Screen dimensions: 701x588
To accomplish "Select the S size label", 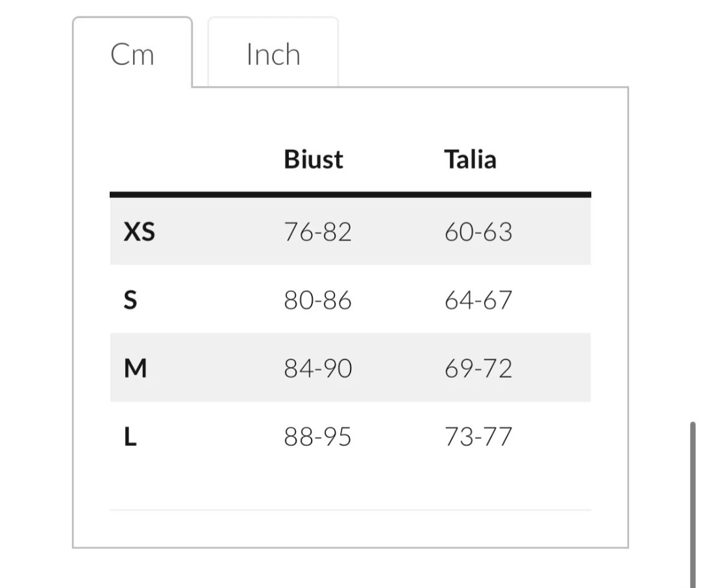I will tap(130, 300).
